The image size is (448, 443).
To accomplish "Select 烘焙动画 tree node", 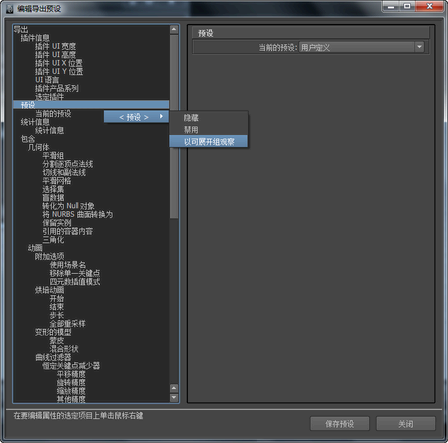I will coord(49,290).
